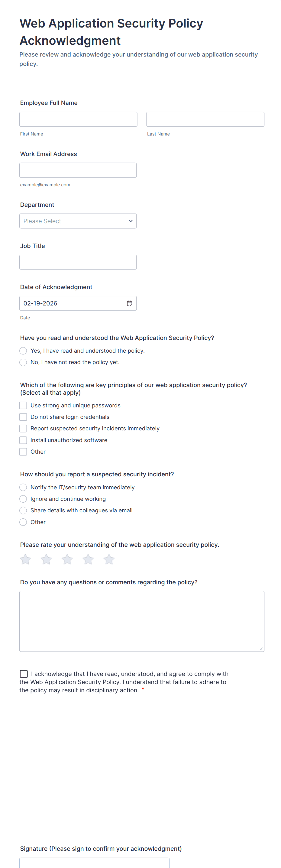
Task: Select 'Yes, I have read and understood'
Action: [x=23, y=351]
